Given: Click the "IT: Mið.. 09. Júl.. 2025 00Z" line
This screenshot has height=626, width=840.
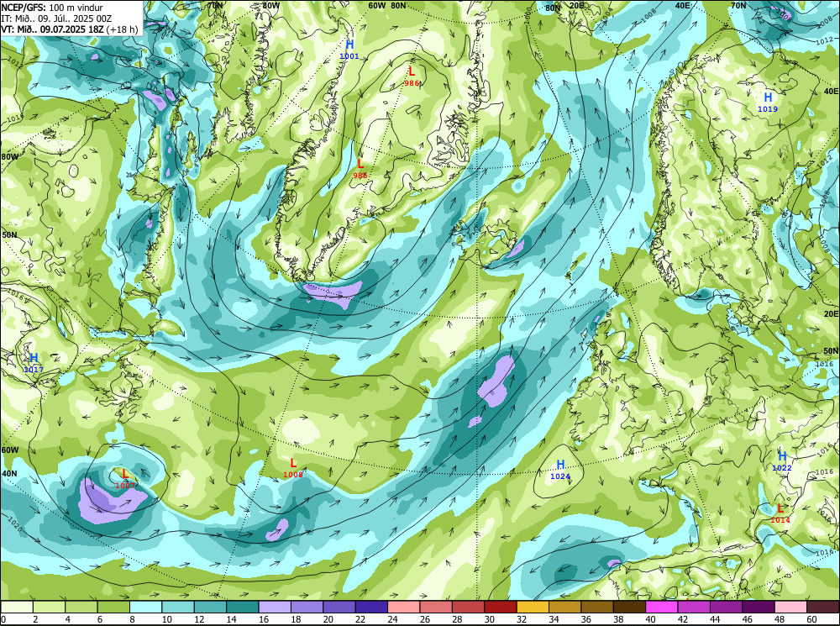Looking at the screenshot, I should pyautogui.click(x=56, y=18).
